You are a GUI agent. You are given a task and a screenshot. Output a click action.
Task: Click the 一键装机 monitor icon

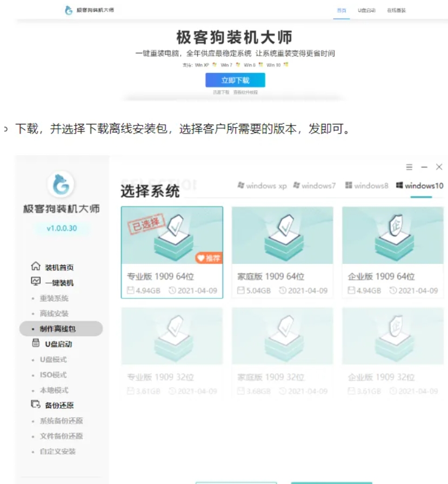coord(36,282)
